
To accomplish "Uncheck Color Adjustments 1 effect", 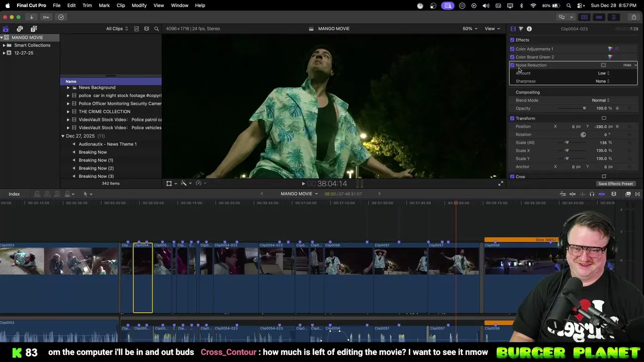I will (512, 49).
